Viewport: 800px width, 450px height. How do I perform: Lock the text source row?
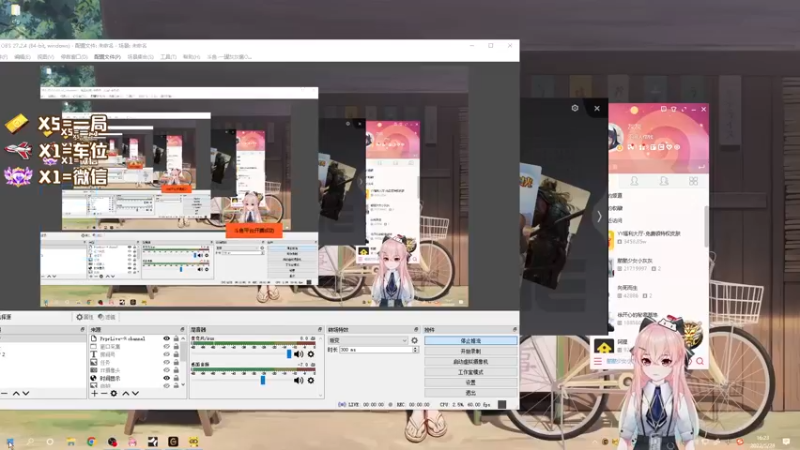176,354
